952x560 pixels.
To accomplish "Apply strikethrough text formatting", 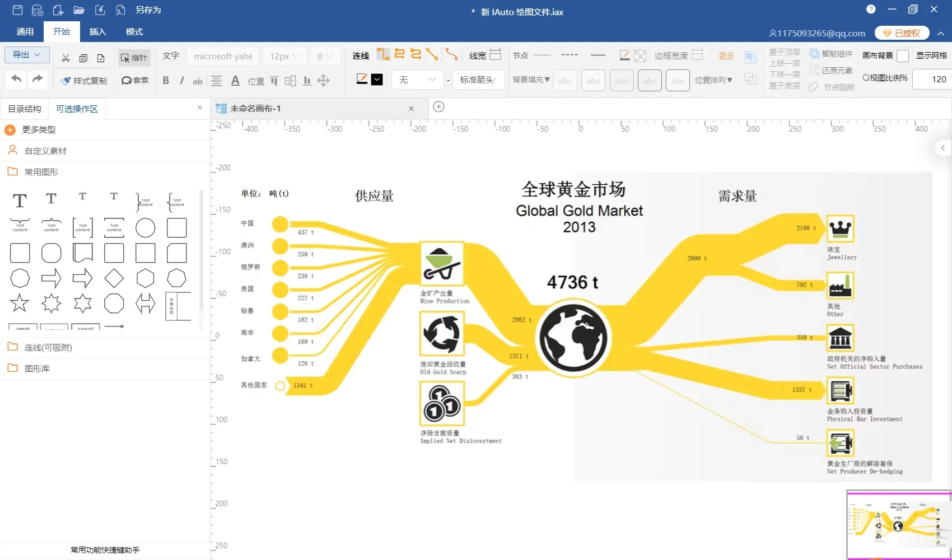I will [x=198, y=81].
